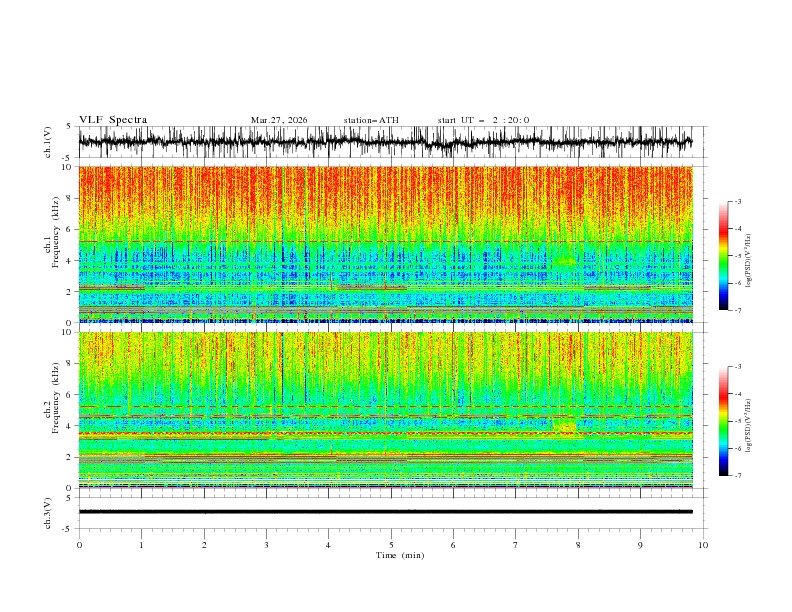
Task: Select the "Time (min)" axis title
Action: [400, 555]
